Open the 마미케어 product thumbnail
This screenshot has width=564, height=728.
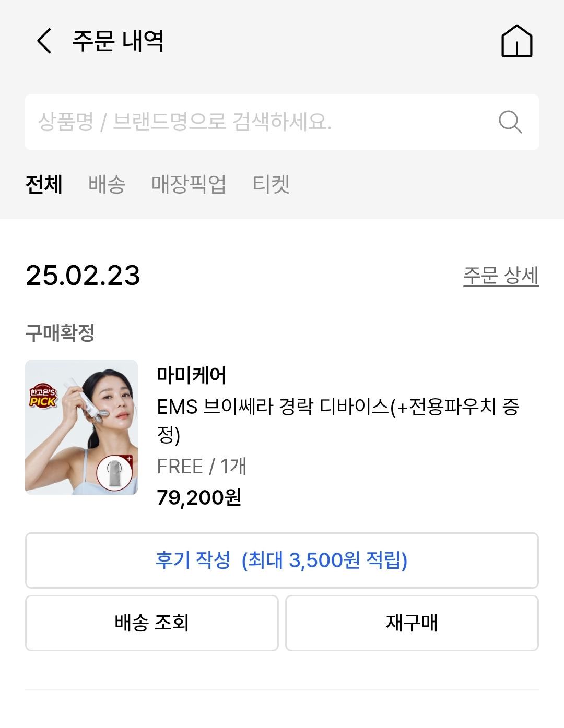(x=81, y=427)
